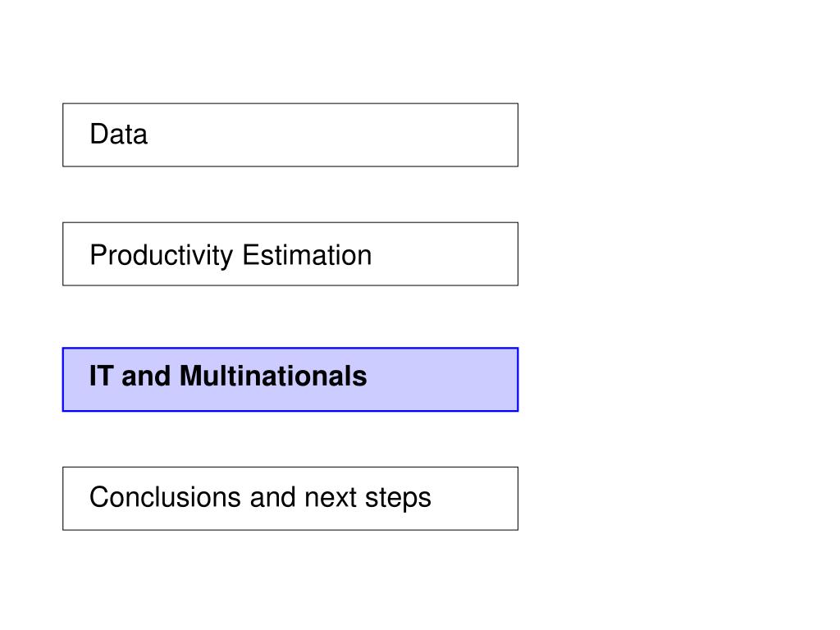This screenshot has width=840, height=630.
Task: Select the Data section box
Action: click(x=290, y=135)
